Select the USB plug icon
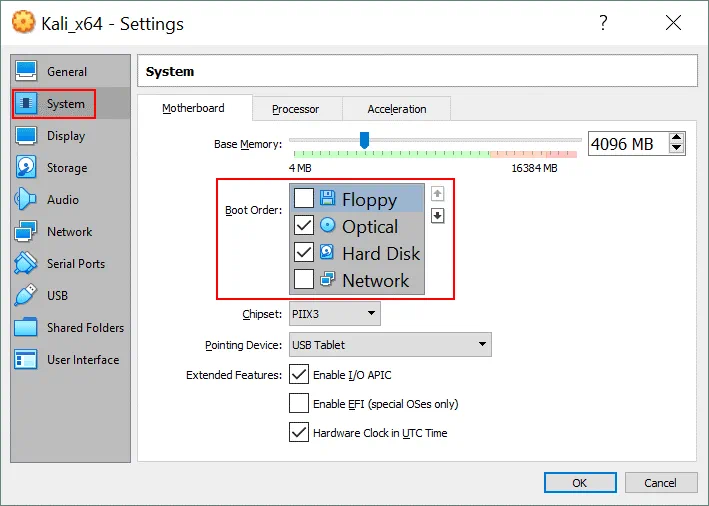 [27, 296]
